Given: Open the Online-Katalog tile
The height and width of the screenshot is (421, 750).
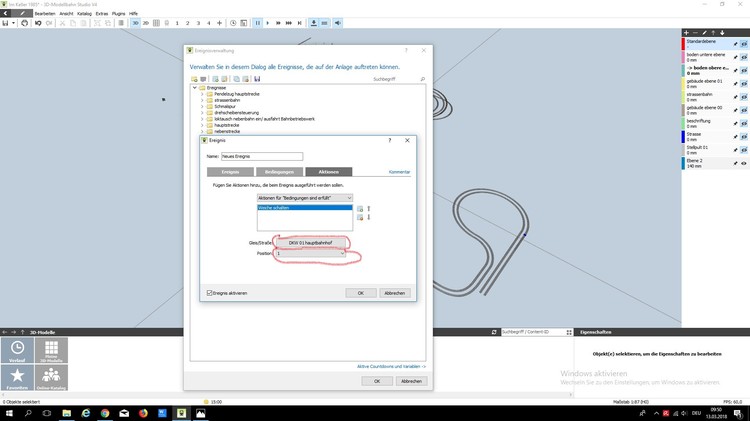Looking at the screenshot, I should (51, 377).
